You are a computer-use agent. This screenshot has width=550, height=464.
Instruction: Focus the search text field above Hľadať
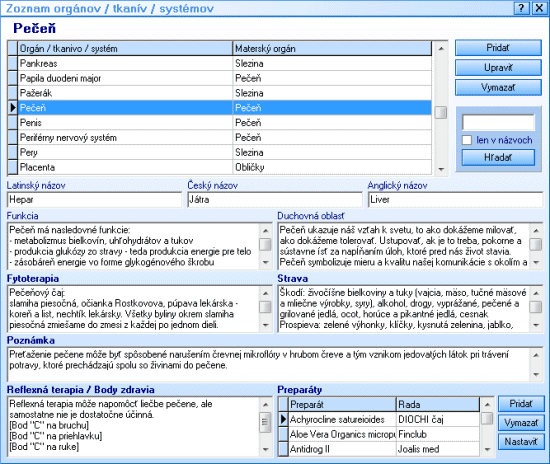(498, 122)
